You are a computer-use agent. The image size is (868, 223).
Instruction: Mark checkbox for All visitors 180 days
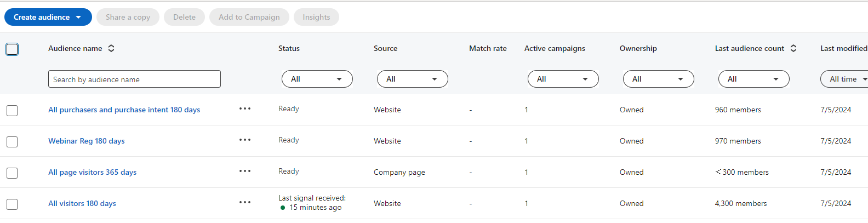(x=12, y=204)
